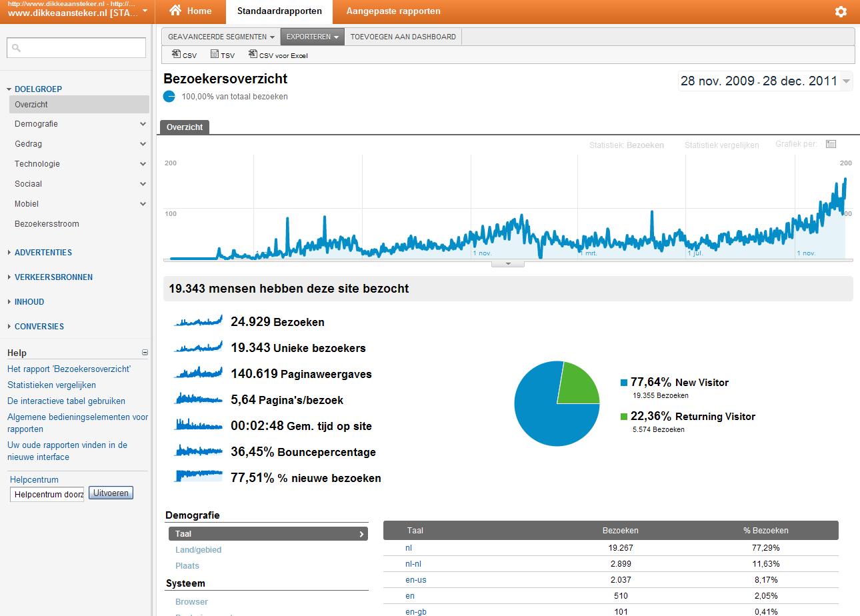This screenshot has height=616, width=860.
Task: Expand the Mobiel submenu
Action: coord(143,204)
